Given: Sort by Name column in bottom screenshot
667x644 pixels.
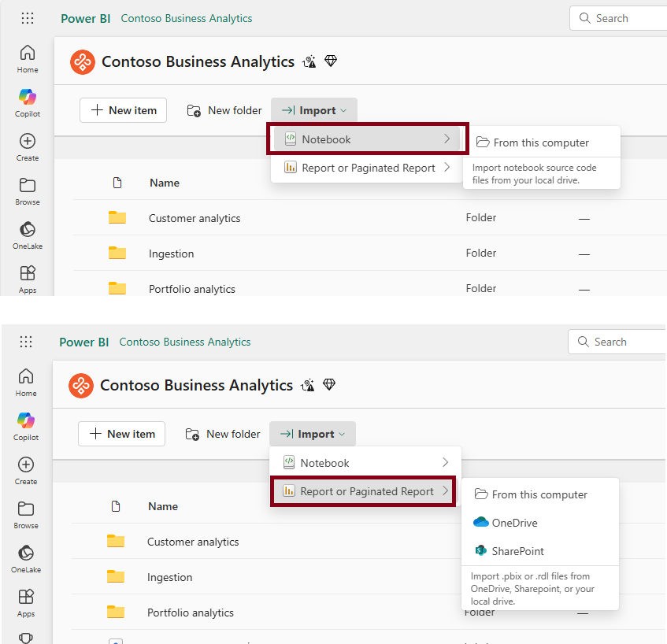Looking at the screenshot, I should 163,506.
